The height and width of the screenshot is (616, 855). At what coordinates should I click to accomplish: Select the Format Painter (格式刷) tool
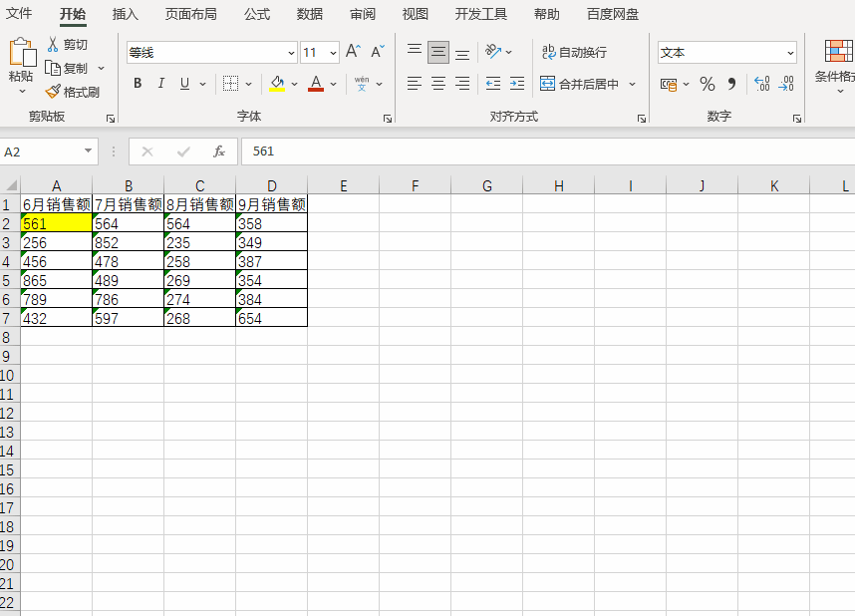coord(73,92)
